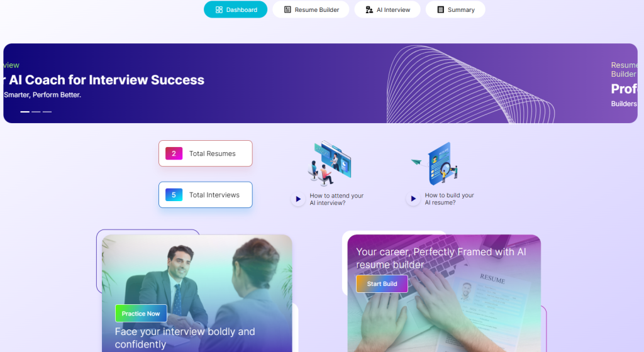Play the AI interview tutorial video

(297, 199)
